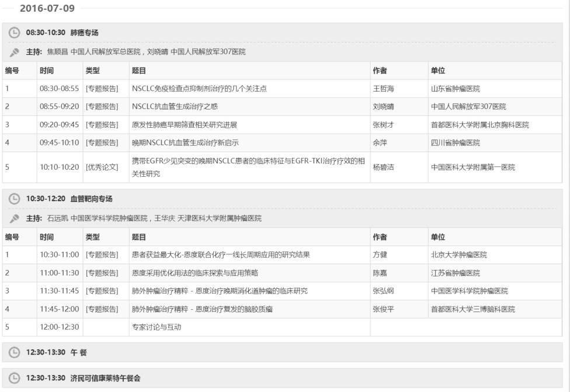Click author 张弘纲
Image resolution: width=570 pixels, height=392 pixels.
(383, 291)
